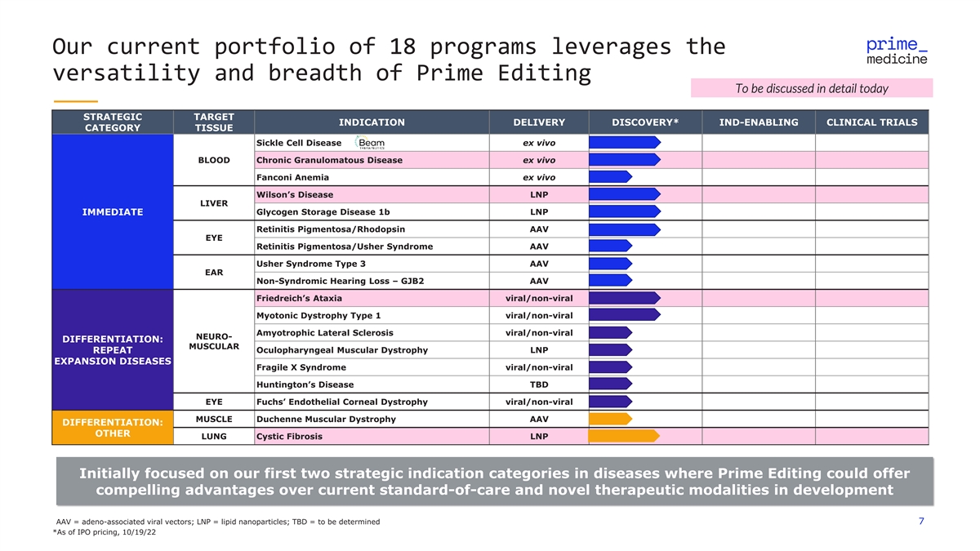980x551 pixels.
Task: Click the Huntington's Disease progress arrow
Action: tap(610, 384)
